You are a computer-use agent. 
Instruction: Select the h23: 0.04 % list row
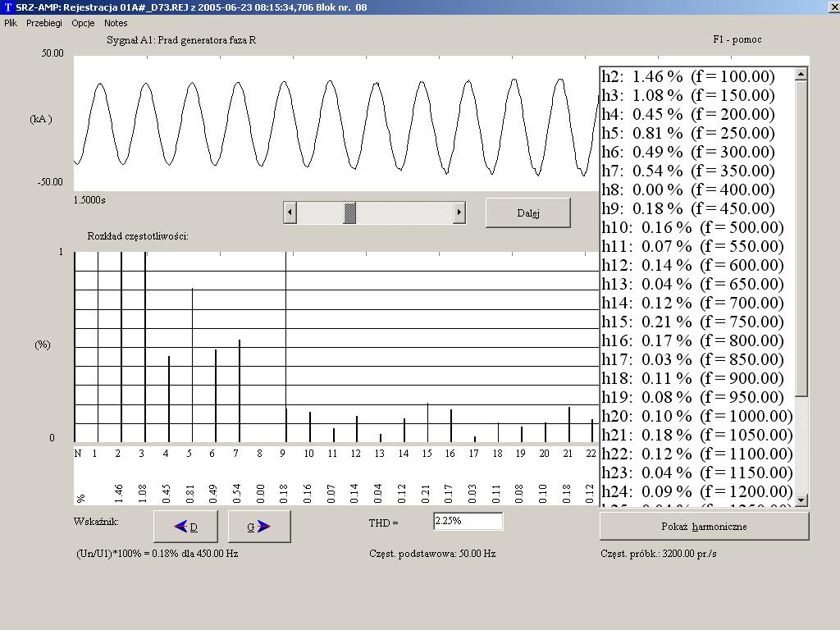tap(697, 472)
